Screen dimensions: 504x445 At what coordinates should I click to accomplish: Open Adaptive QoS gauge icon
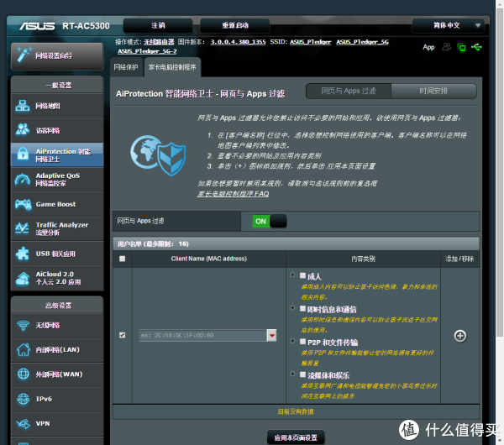click(x=22, y=180)
